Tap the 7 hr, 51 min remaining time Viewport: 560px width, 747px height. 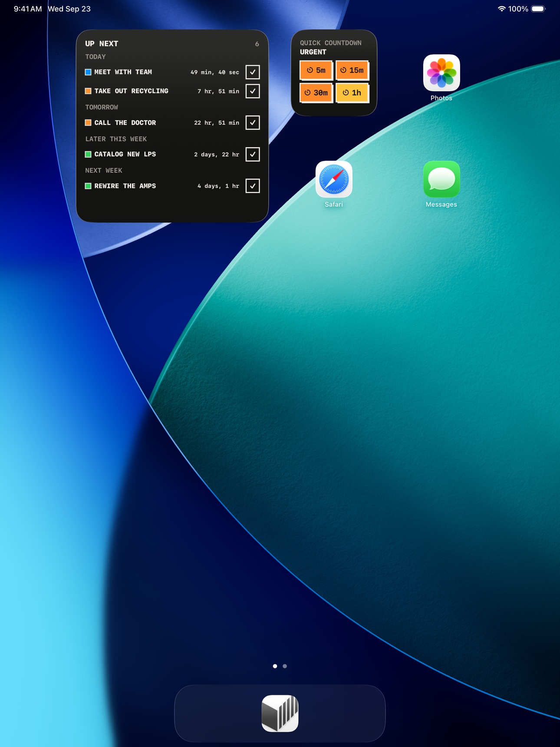click(x=218, y=91)
